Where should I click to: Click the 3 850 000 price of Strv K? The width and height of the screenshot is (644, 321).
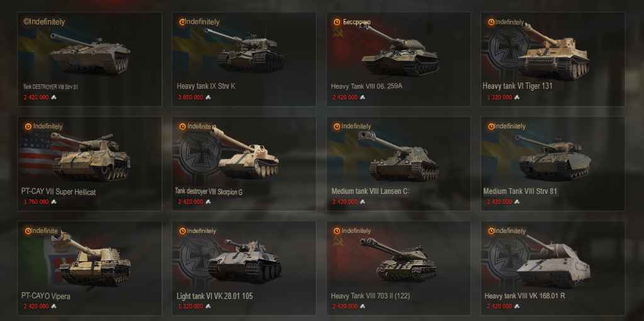(191, 98)
